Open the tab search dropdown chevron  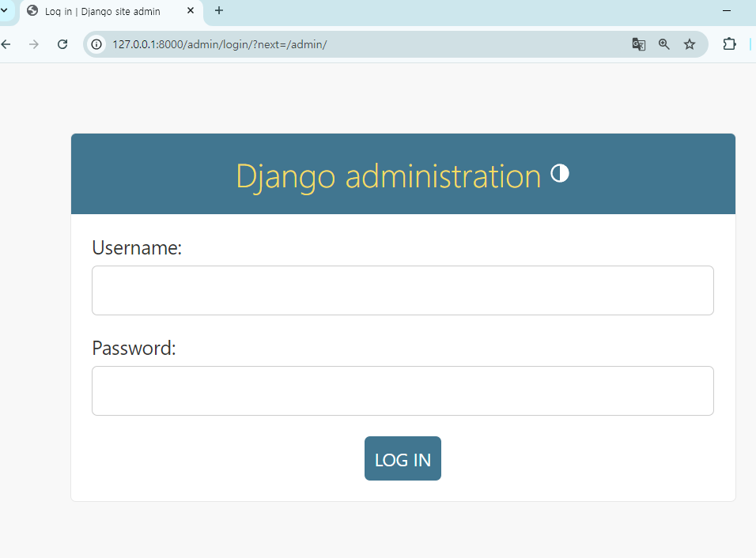click(x=4, y=9)
